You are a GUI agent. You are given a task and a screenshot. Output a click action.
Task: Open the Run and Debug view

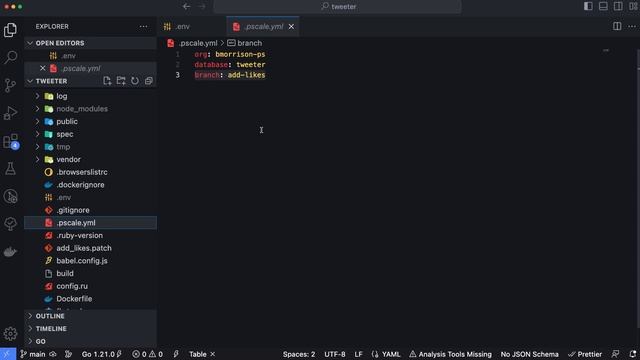pyautogui.click(x=11, y=113)
